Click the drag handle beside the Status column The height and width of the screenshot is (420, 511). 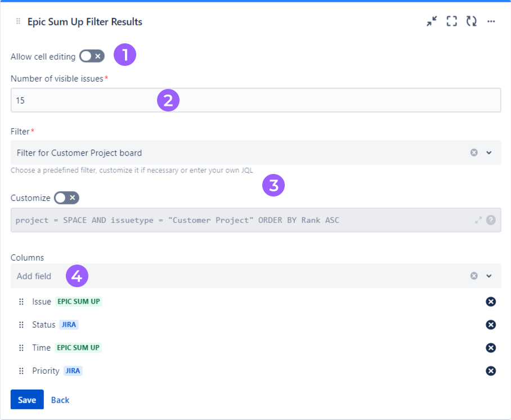21,324
